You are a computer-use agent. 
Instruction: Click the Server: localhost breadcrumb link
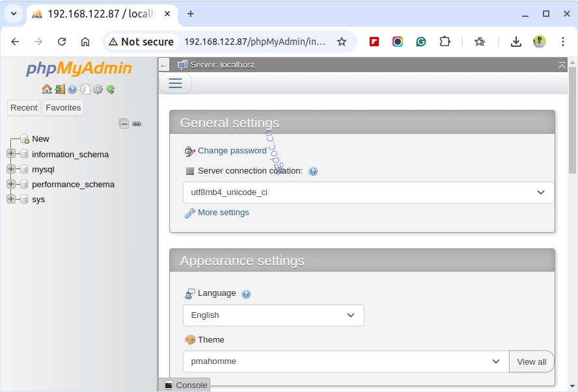pos(222,65)
